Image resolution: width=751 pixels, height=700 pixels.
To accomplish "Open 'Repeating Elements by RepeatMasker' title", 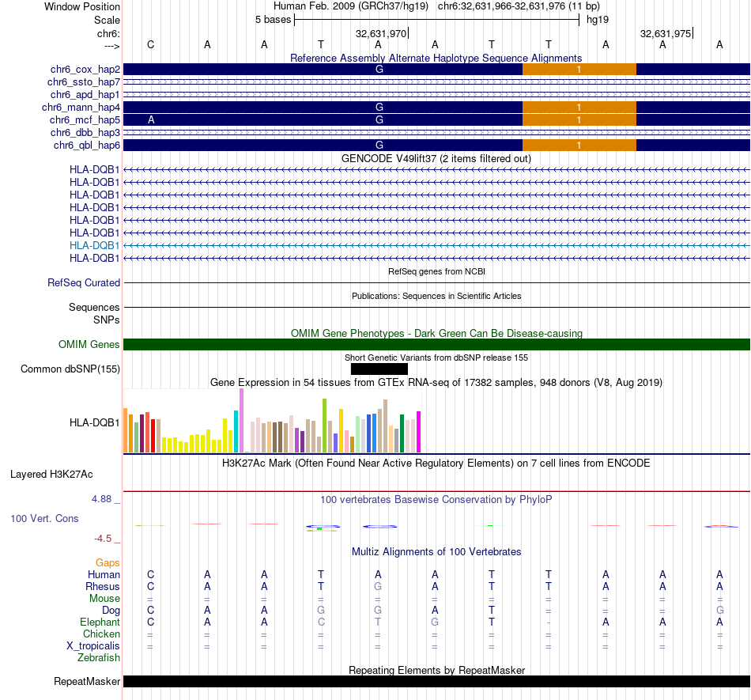I will point(436,670).
